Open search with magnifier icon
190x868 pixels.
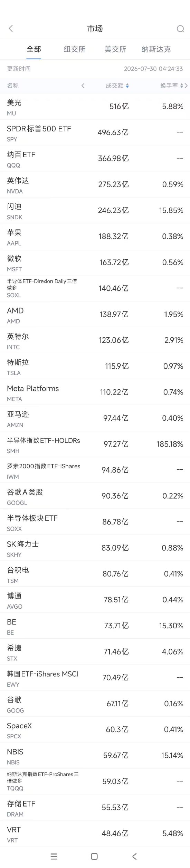pyautogui.click(x=180, y=29)
